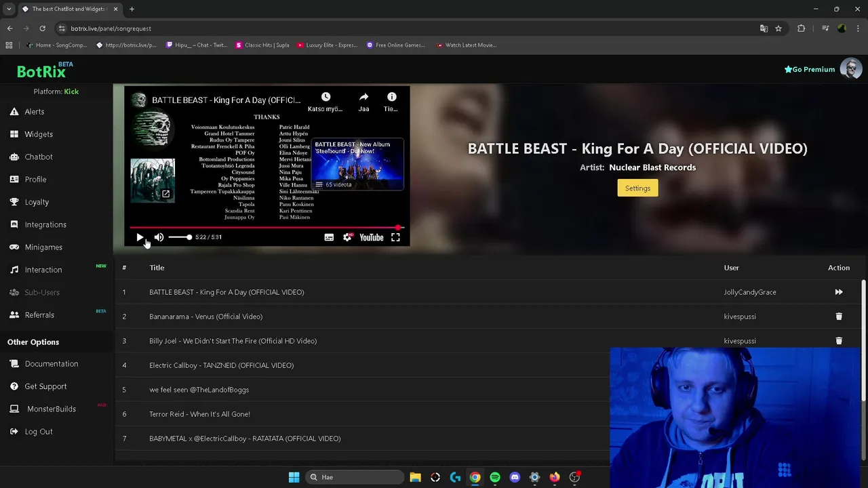Bookmark this page with star icon
The image size is (868, 488).
coord(778,28)
